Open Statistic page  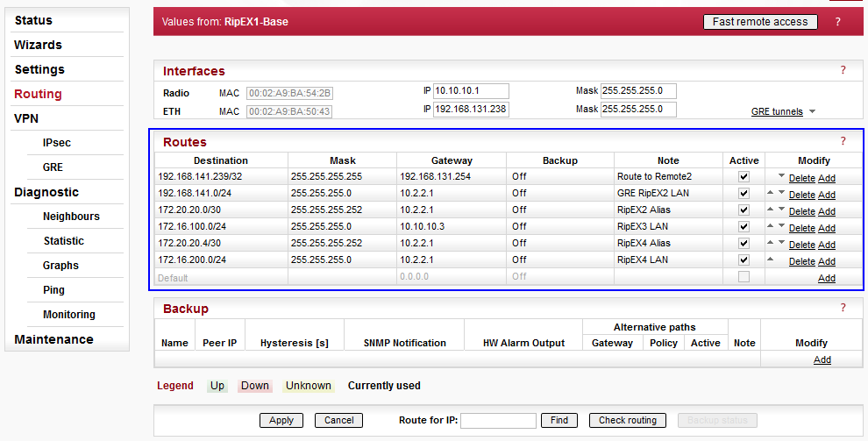[64, 241]
